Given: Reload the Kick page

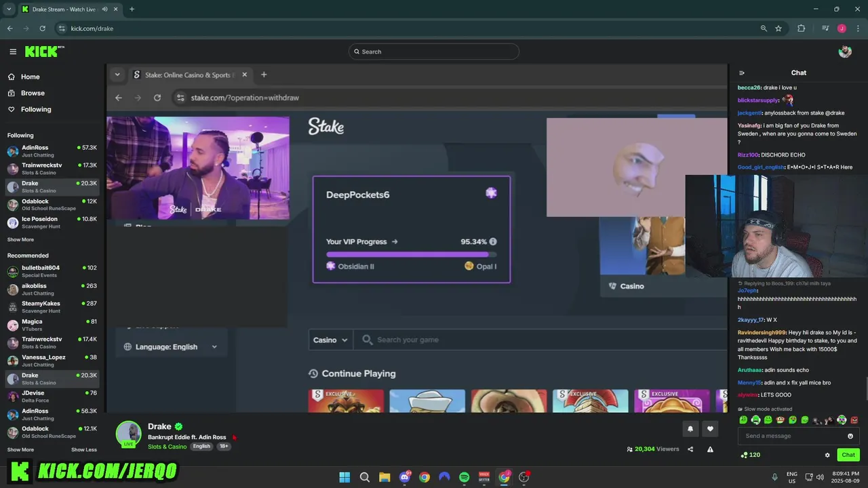Looking at the screenshot, I should pyautogui.click(x=42, y=28).
